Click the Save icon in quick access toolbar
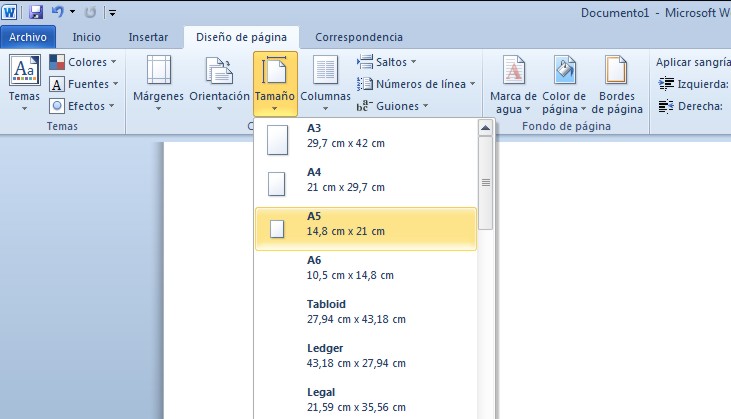 (x=36, y=12)
